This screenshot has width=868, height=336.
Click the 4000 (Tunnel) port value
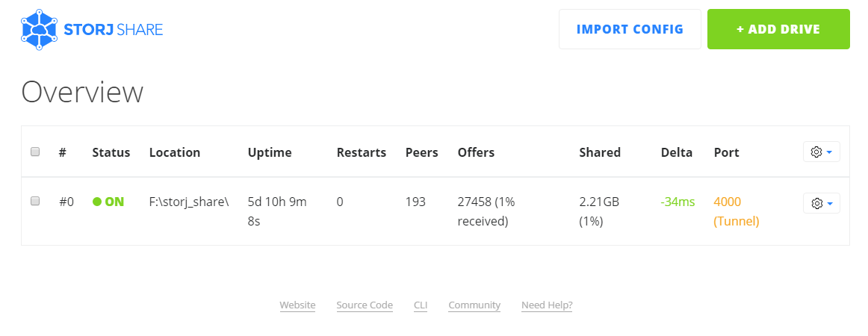tap(736, 211)
